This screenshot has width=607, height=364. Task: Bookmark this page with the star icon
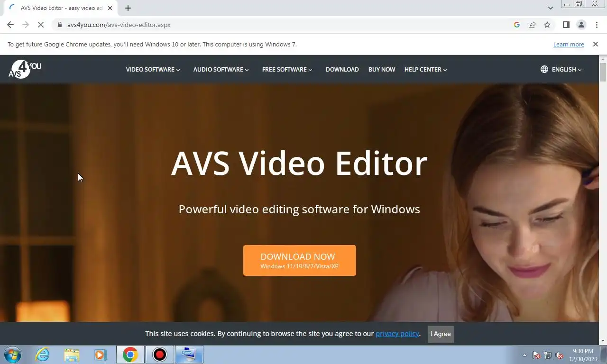click(x=547, y=25)
